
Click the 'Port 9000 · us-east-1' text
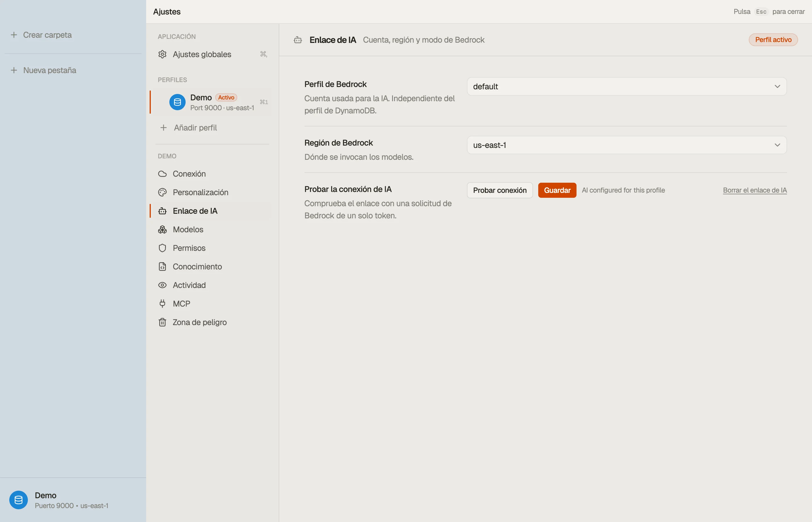[x=222, y=108]
